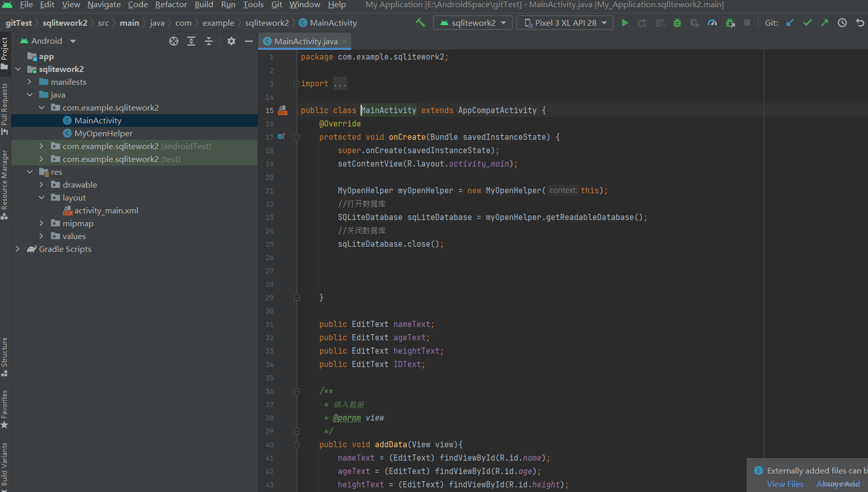Viewport: 868px width, 492px height.
Task: Select the MainActivity.java editor tab
Action: point(305,41)
